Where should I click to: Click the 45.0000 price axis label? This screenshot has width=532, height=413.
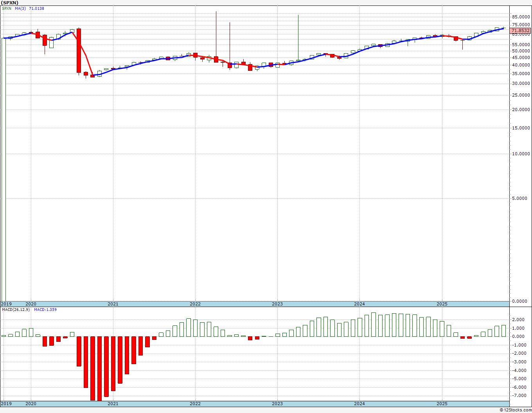(x=521, y=58)
